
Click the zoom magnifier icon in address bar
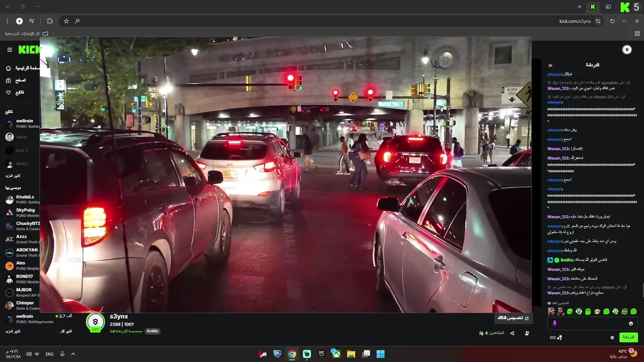(x=77, y=21)
